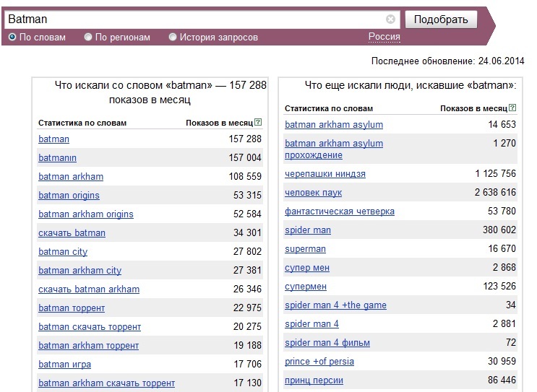Click the 'Подобрать' button

click(441, 19)
